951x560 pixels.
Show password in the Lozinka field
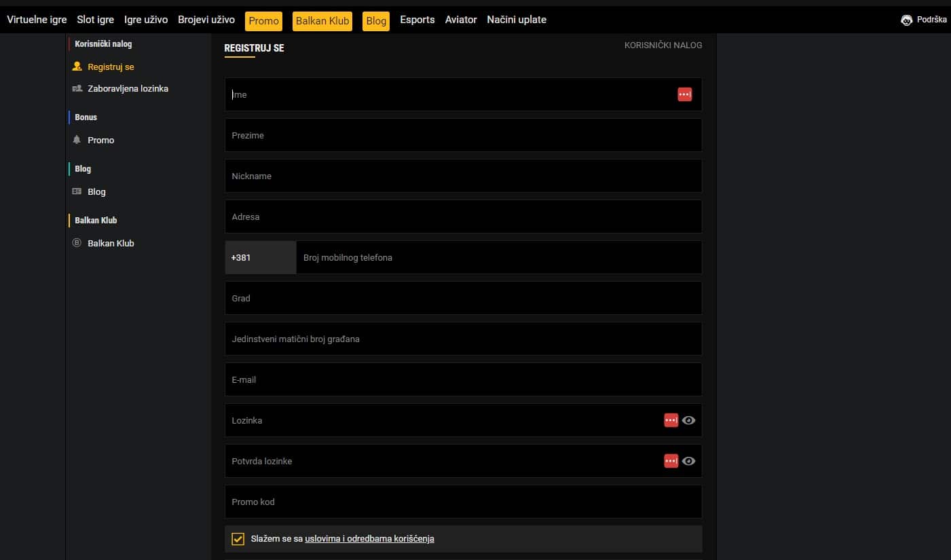pos(689,420)
